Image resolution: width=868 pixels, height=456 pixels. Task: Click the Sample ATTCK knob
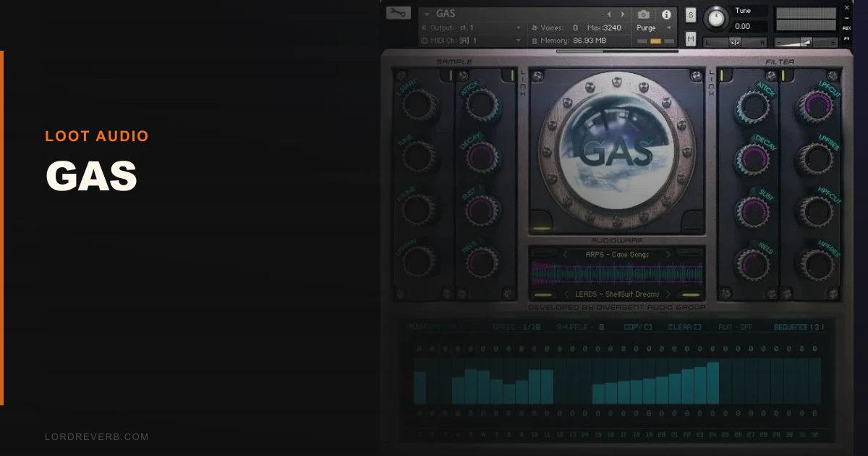[x=482, y=105]
